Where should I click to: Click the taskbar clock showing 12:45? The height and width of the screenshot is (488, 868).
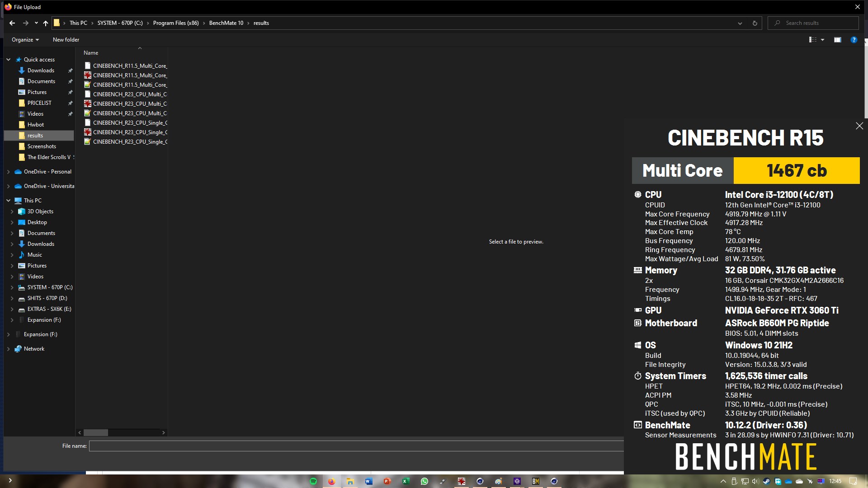(835, 481)
